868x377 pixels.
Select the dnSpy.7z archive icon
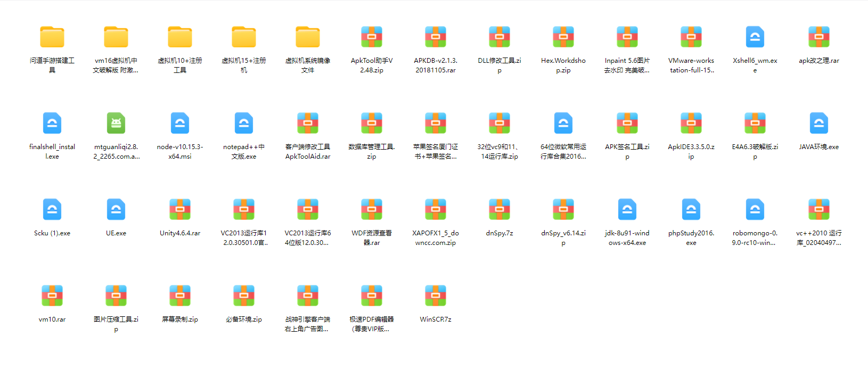499,210
